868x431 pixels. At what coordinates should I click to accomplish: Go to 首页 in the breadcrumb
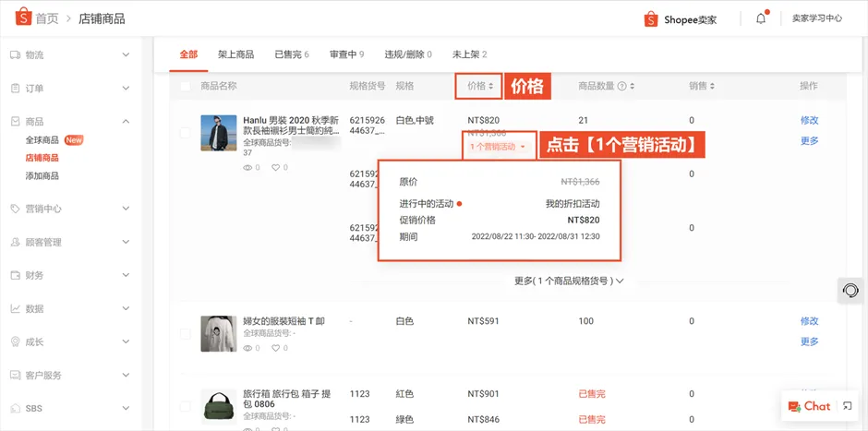(47, 18)
